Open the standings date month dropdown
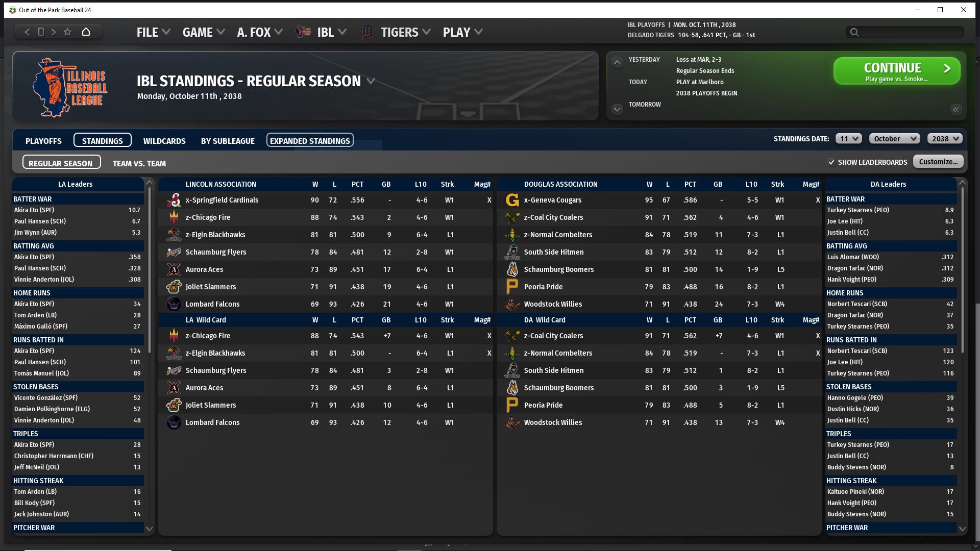This screenshot has height=551, width=980. pyautogui.click(x=894, y=139)
